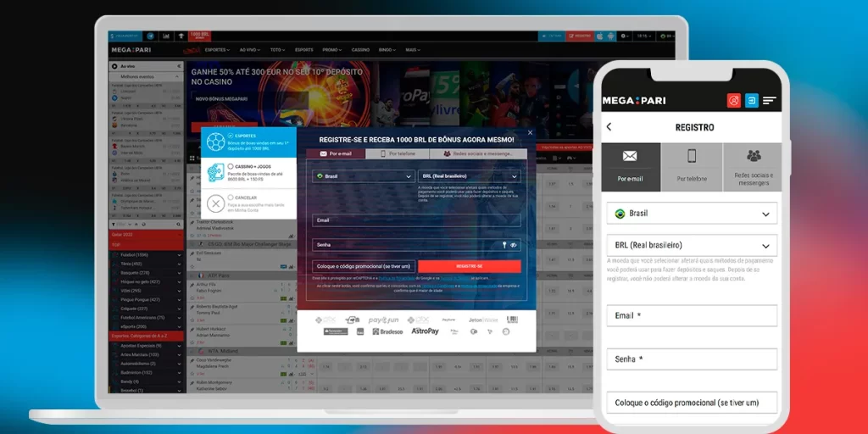The width and height of the screenshot is (868, 434).
Task: Click the Email field on phone
Action: [692, 315]
